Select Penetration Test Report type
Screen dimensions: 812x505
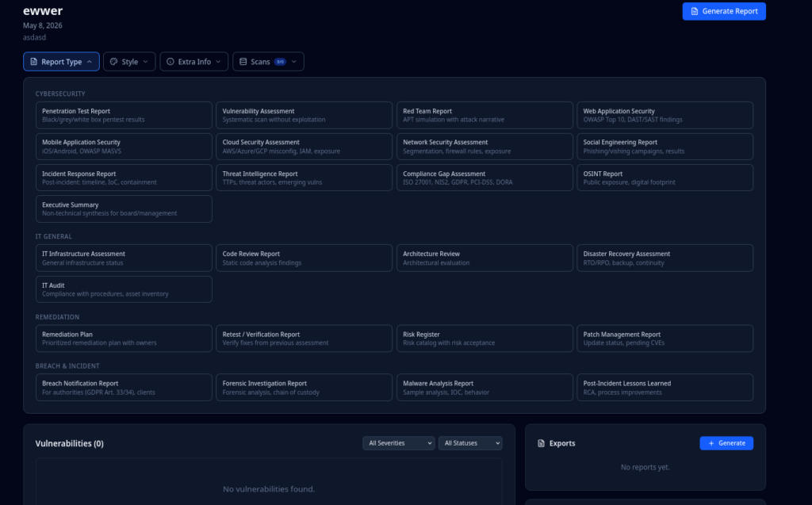[x=124, y=115]
